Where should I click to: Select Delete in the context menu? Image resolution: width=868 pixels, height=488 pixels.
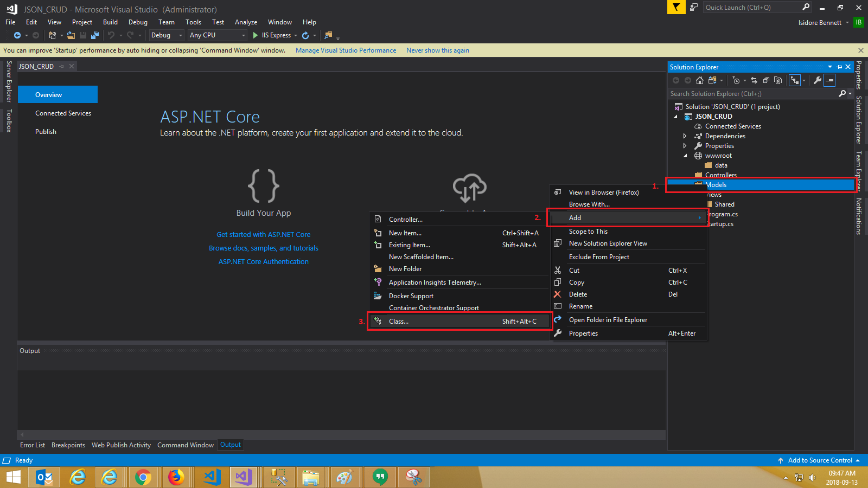coord(628,294)
